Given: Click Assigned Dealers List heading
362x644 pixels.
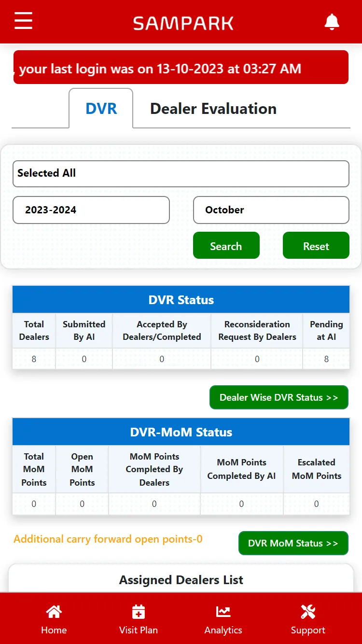Looking at the screenshot, I should tap(181, 580).
